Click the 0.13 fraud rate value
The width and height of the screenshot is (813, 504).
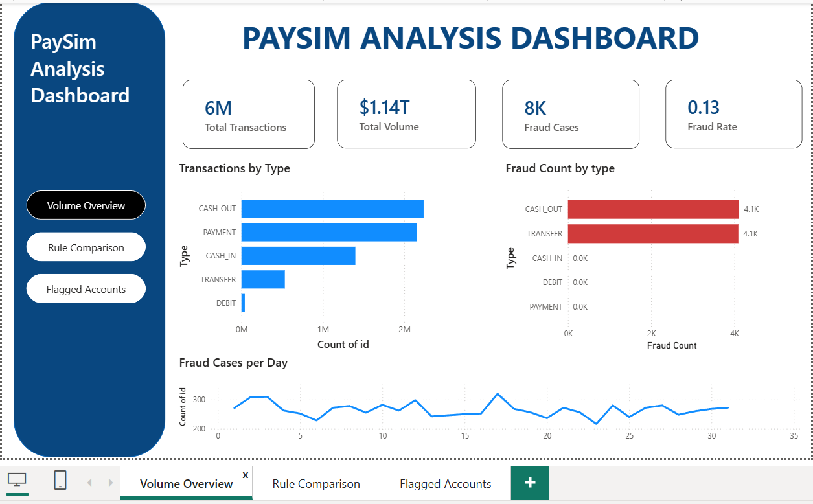[x=704, y=108]
